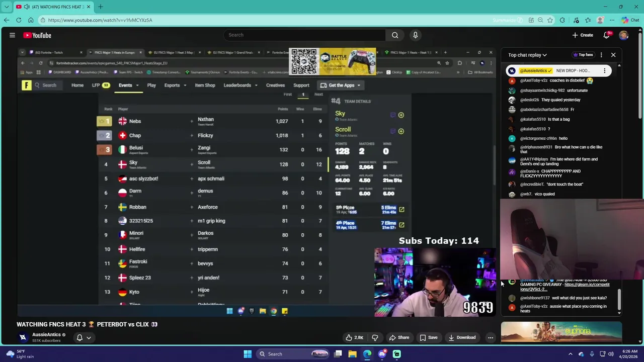Screen dimensions: 644x362
Task: Open the YouTube account avatar menu
Action: pyautogui.click(x=624, y=35)
